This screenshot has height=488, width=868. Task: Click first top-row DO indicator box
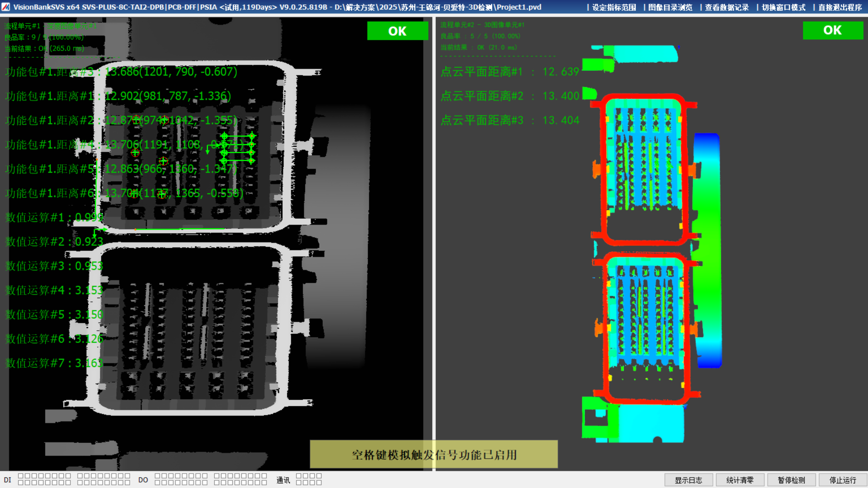(157, 476)
